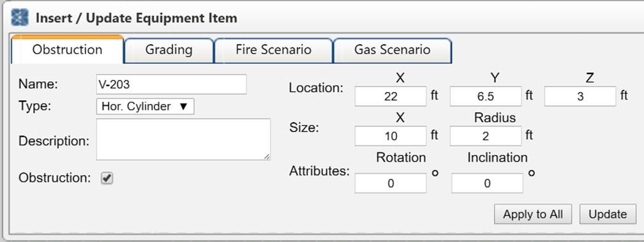
Task: Click the dropdown arrow beside Hor. Cylinder
Action: coord(184,107)
